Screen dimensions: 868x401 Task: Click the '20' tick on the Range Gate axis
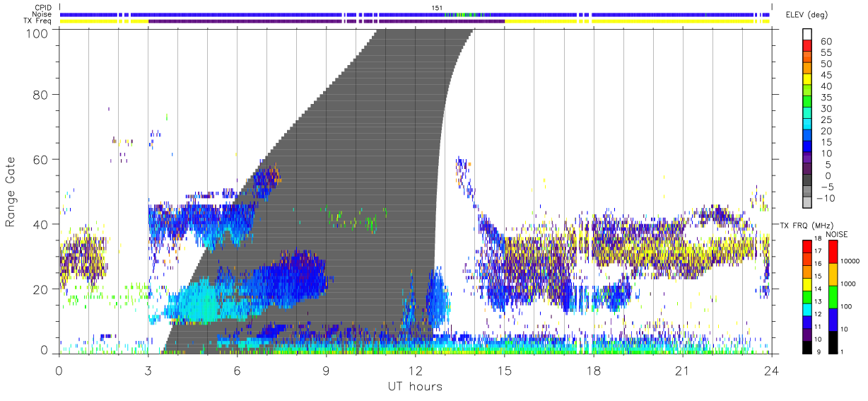[x=40, y=289]
